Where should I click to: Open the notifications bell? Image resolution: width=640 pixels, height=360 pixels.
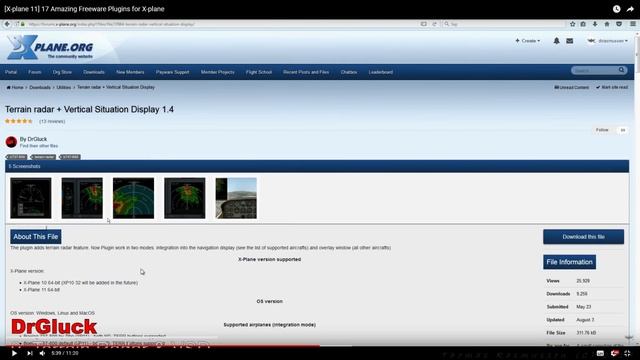pos(556,41)
